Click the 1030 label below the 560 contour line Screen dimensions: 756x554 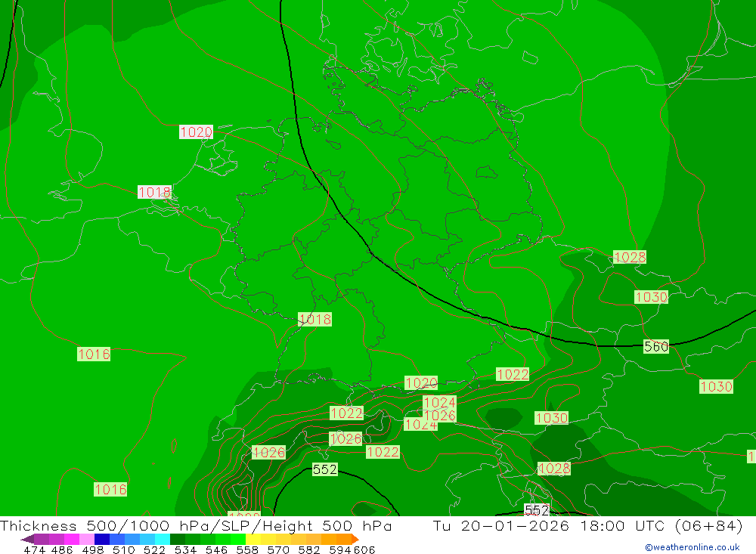pos(717,386)
